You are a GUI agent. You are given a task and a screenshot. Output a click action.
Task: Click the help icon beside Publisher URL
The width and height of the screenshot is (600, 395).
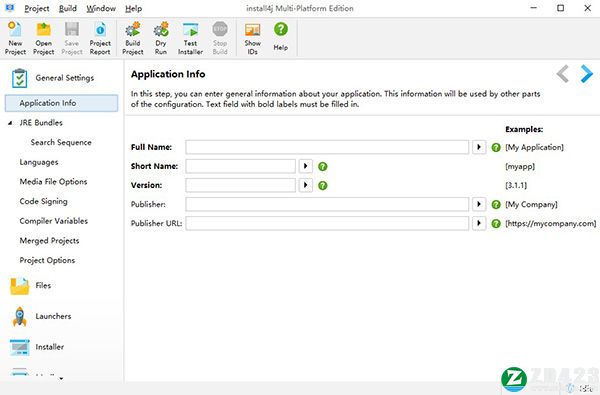[x=496, y=224]
